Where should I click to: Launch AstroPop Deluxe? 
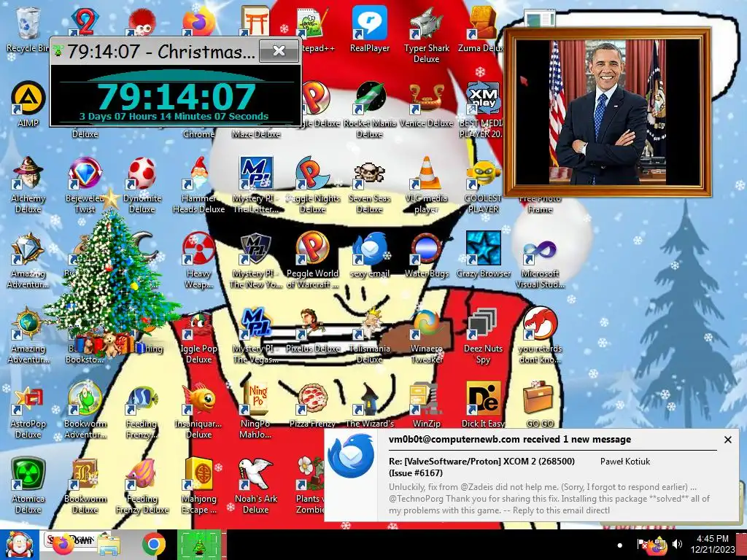(28, 411)
